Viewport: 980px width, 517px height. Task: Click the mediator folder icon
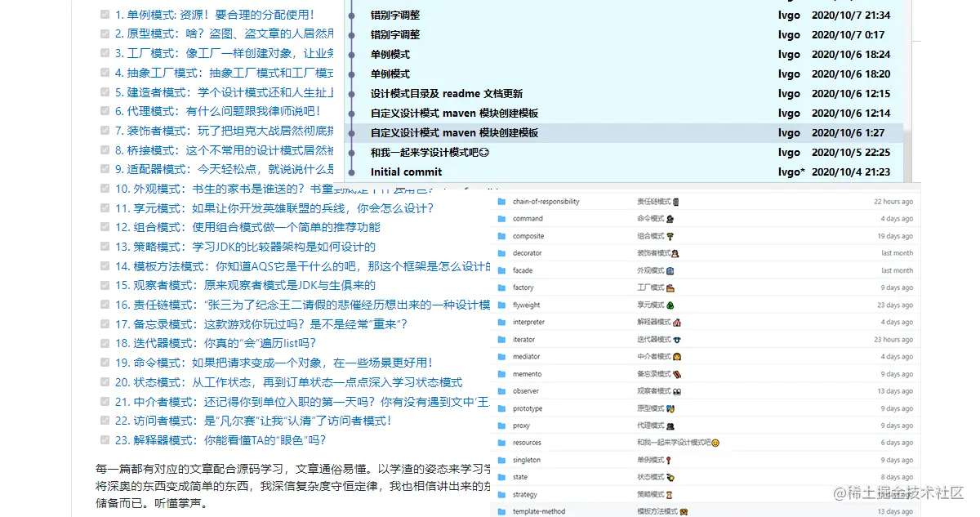[x=504, y=356]
